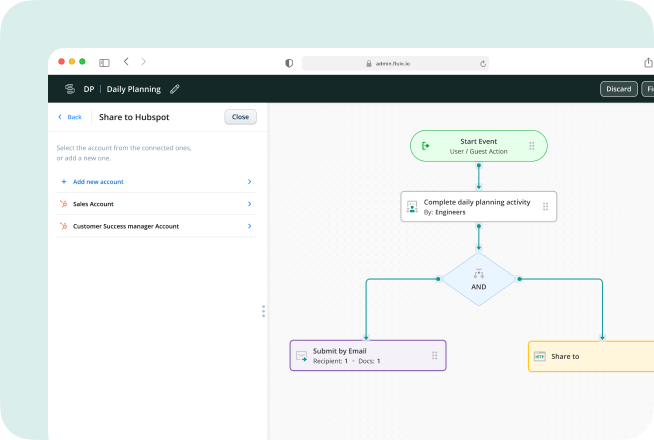Open Sales Account chevron arrow

(x=249, y=204)
